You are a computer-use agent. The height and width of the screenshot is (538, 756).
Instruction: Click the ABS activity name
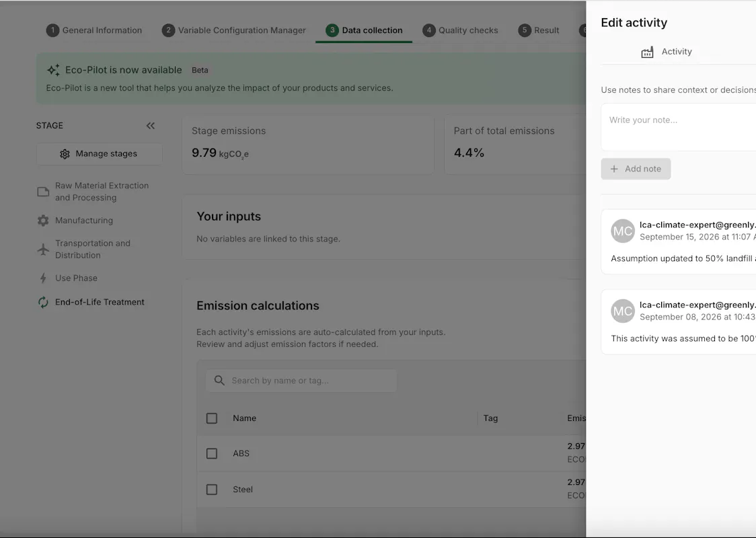[241, 454]
